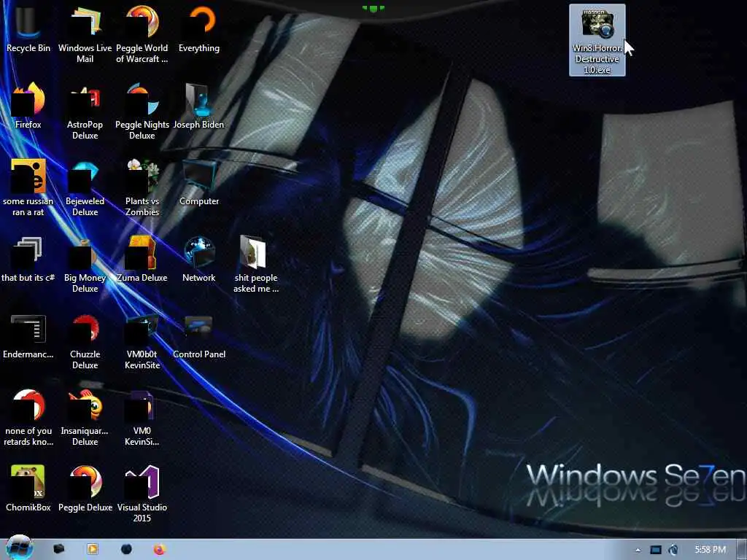Launch the Everything search shortcut
Viewport: 747px width, 560px height.
(x=199, y=28)
